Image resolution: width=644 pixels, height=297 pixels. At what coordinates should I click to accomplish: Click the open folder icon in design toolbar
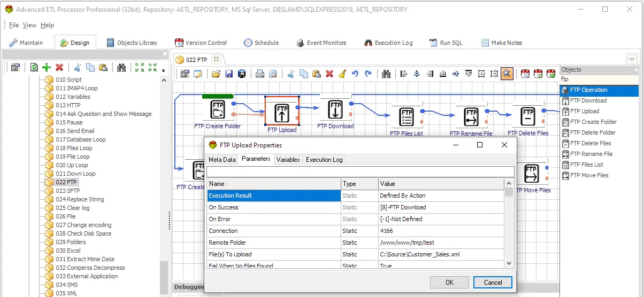pos(216,74)
